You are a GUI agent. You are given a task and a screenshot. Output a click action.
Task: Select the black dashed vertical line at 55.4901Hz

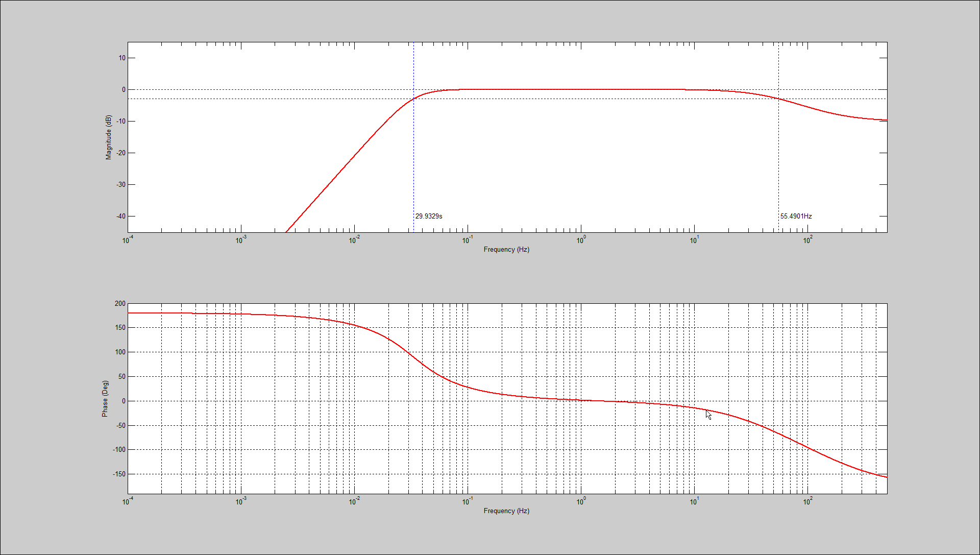778,137
